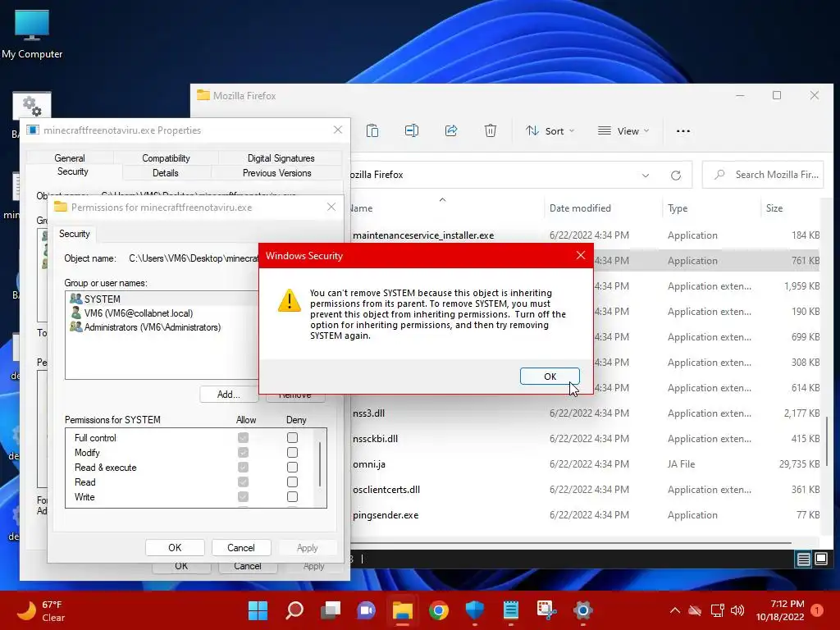Click OK in the Permissions dialog

point(175,547)
